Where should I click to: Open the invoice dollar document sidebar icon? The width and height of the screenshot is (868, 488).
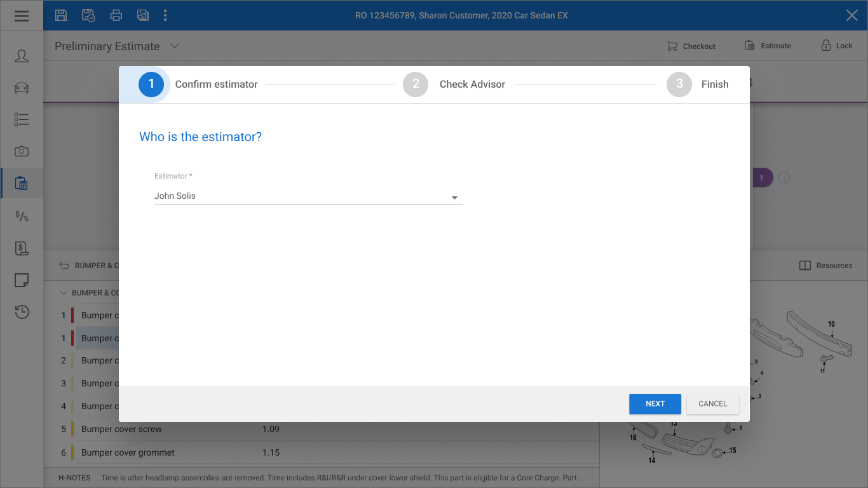[22, 248]
